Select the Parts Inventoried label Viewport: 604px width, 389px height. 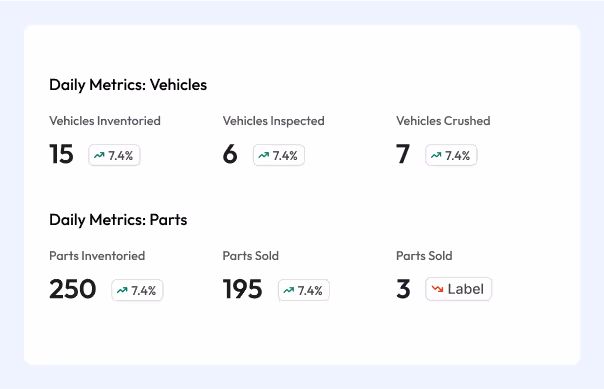coord(97,256)
